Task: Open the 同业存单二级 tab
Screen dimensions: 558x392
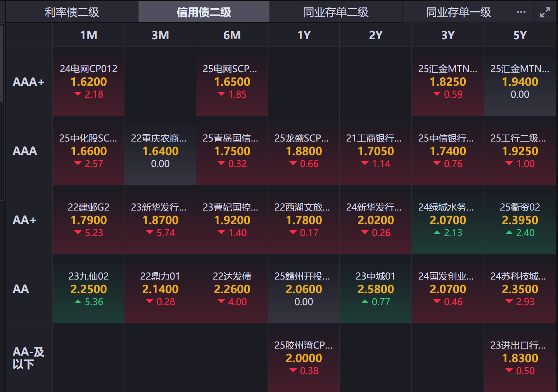Action: click(336, 12)
